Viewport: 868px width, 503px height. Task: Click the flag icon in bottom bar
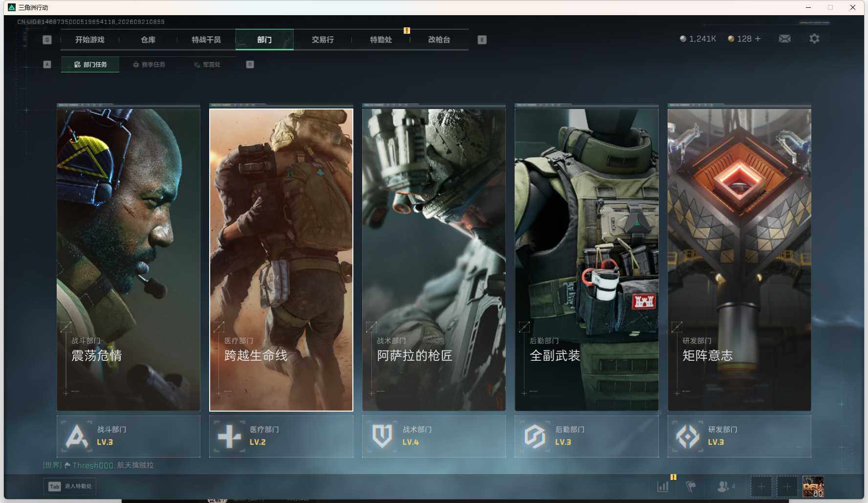pyautogui.click(x=691, y=486)
